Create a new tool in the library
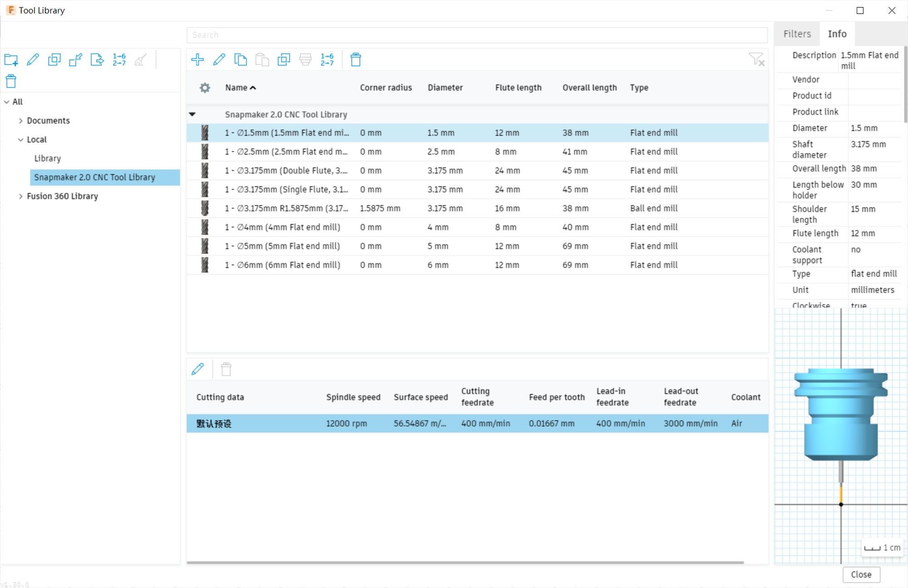 198,59
